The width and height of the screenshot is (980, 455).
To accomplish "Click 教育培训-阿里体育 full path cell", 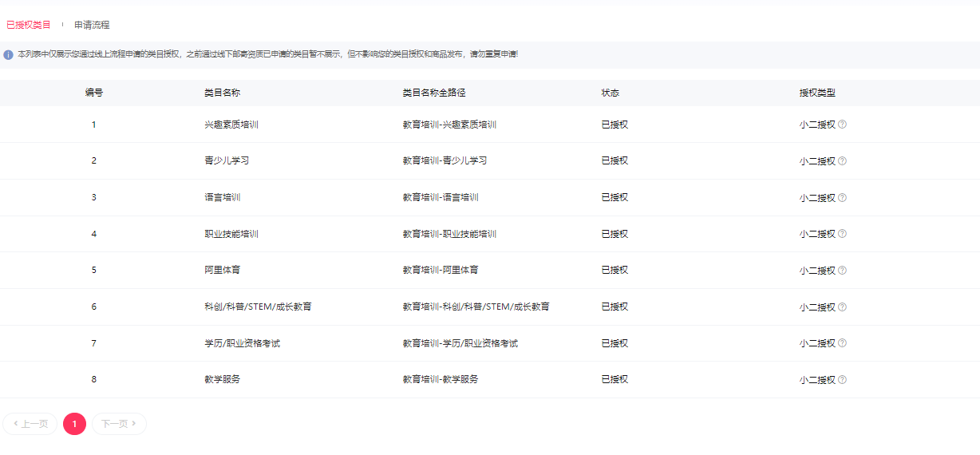I will (441, 271).
